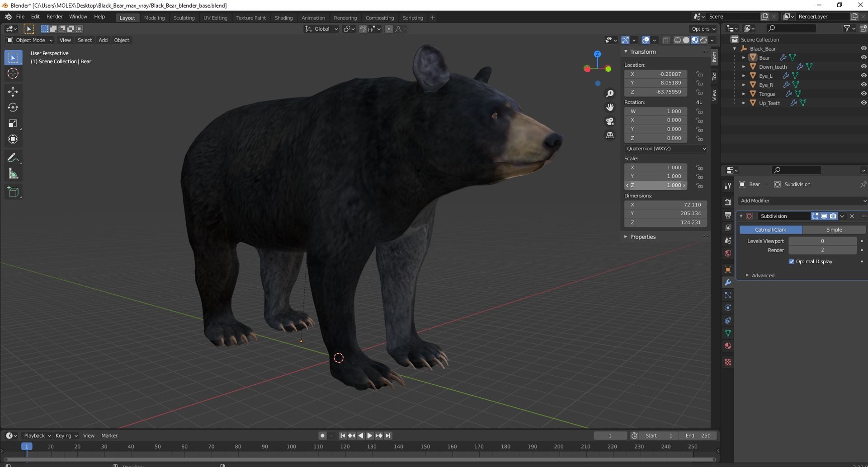Select the Cursor tool in the toolbar
Image resolution: width=868 pixels, height=467 pixels.
tap(13, 74)
